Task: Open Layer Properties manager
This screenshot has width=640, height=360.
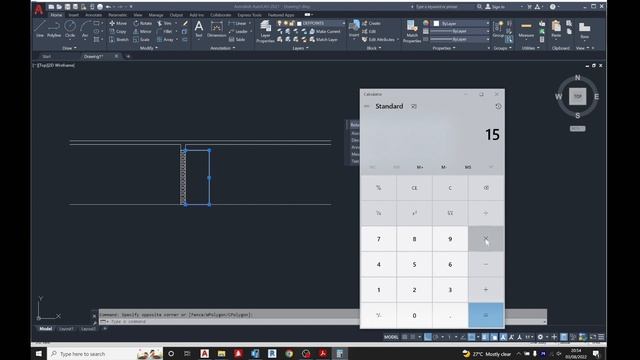Action: pos(265,31)
